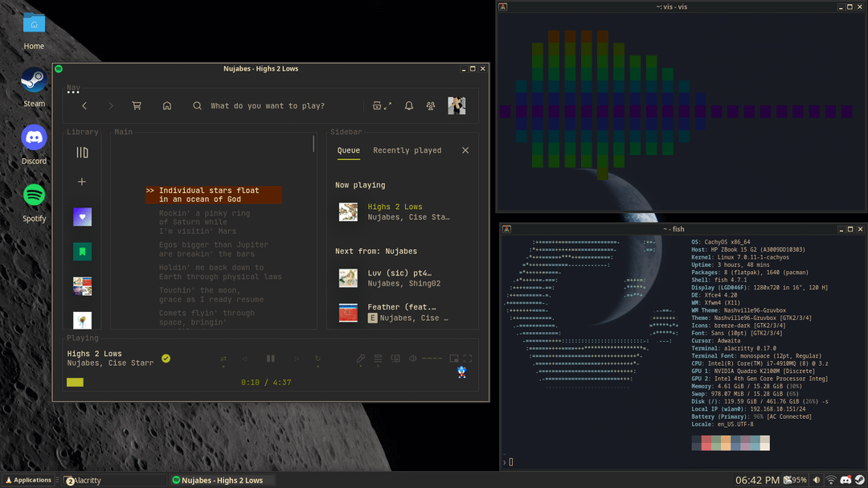Play 'Feather (feat...' from the queue

pyautogui.click(x=401, y=307)
